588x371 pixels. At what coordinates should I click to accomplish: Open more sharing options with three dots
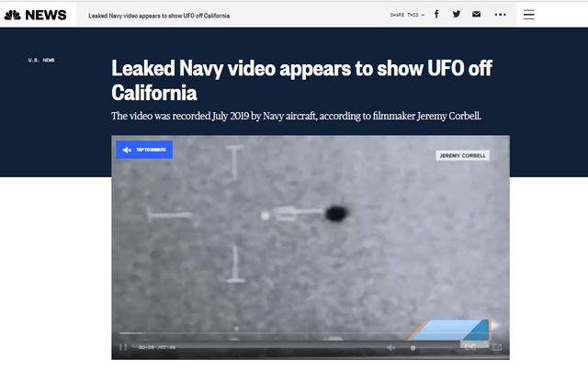click(x=500, y=15)
